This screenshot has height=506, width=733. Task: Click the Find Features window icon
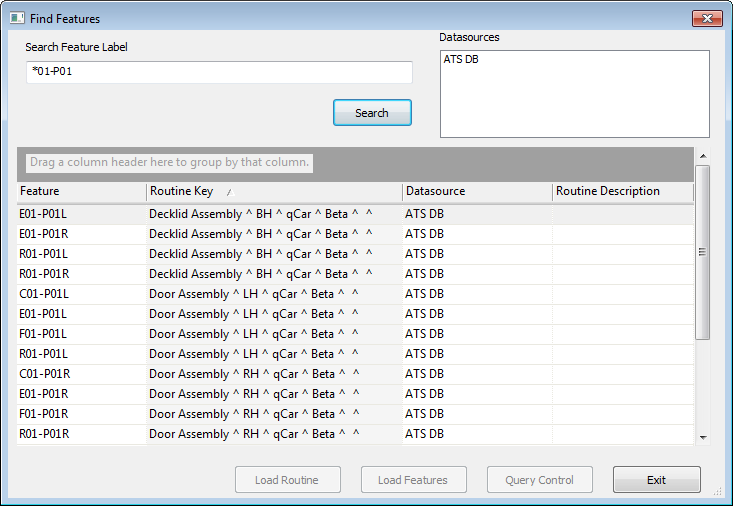17,19
